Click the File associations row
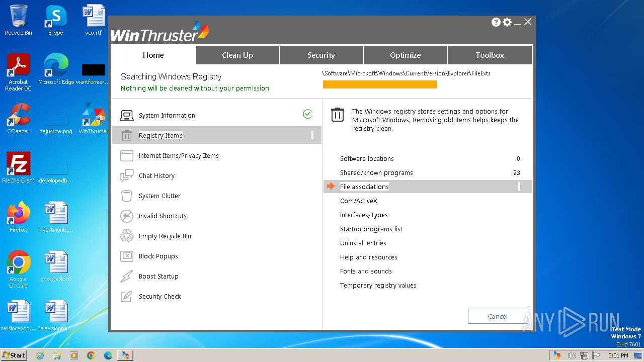644x362 pixels. tap(428, 187)
